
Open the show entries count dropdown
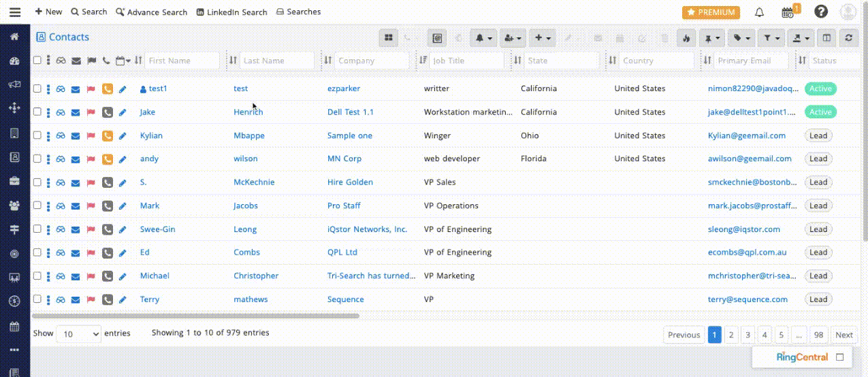78,333
